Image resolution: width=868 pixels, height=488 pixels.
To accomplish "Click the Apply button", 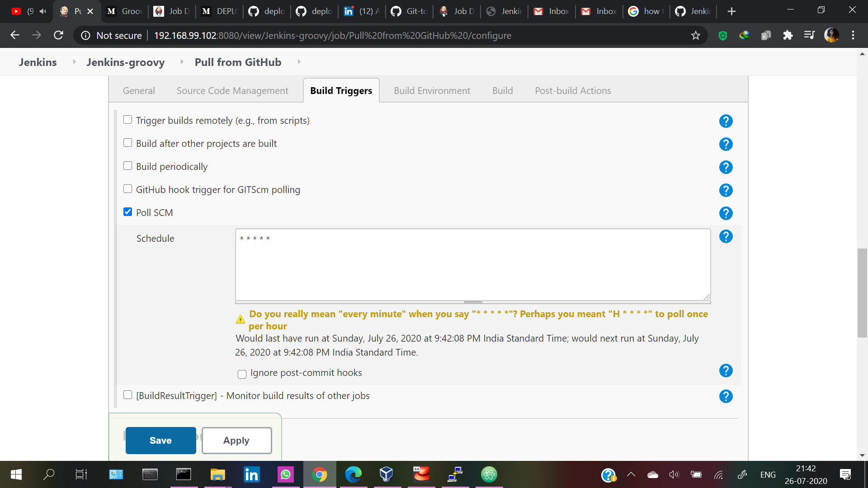I will point(236,441).
